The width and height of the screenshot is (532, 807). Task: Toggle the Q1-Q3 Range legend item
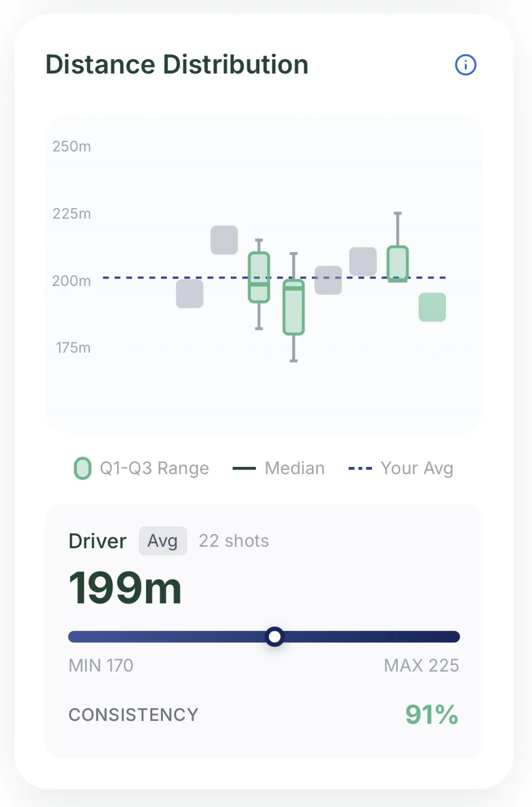(x=141, y=468)
